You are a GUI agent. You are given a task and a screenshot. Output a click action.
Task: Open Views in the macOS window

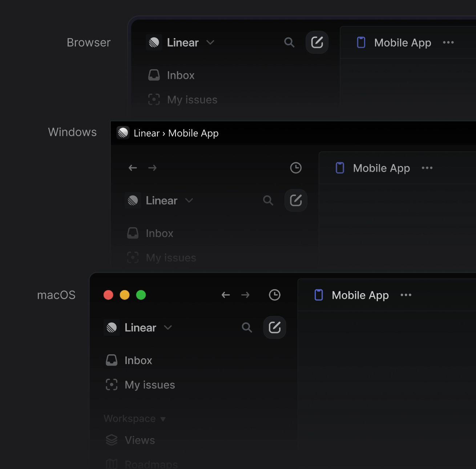(130, 440)
